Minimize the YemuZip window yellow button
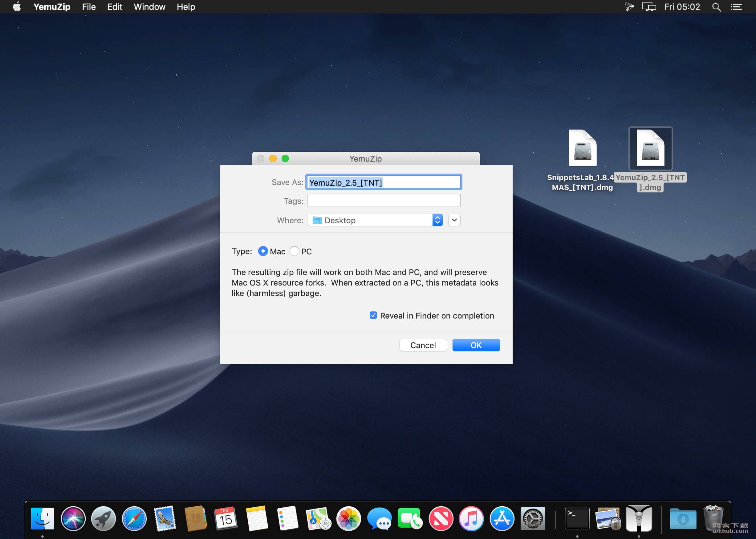The height and width of the screenshot is (539, 756). click(x=273, y=158)
